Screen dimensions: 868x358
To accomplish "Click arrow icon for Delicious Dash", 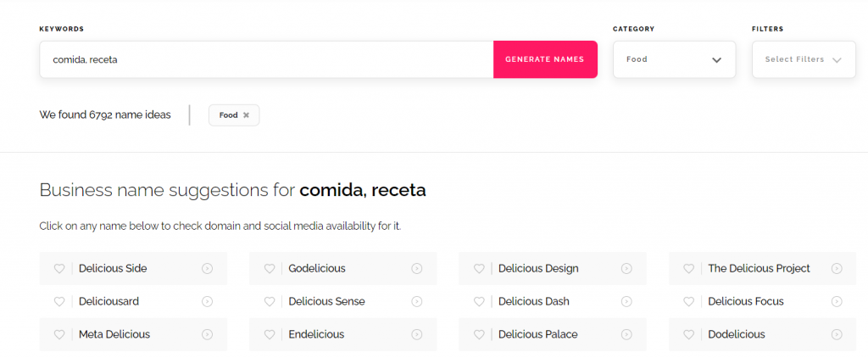I will click(x=626, y=301).
